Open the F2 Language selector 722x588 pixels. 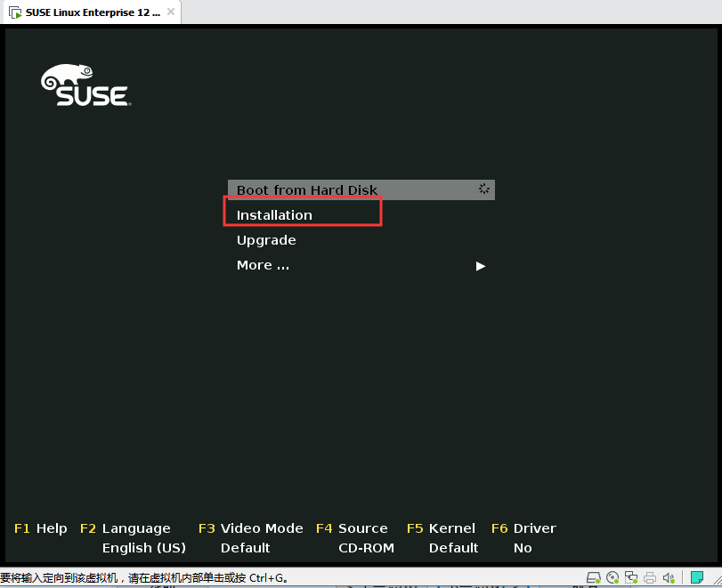tap(125, 528)
